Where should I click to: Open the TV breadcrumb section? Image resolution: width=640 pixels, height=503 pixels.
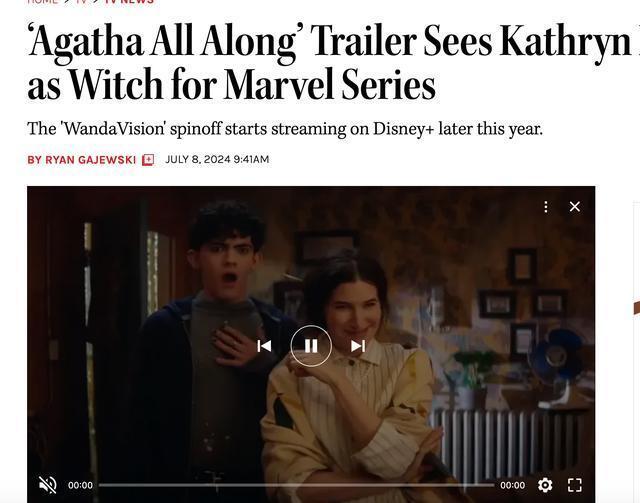(81, 2)
